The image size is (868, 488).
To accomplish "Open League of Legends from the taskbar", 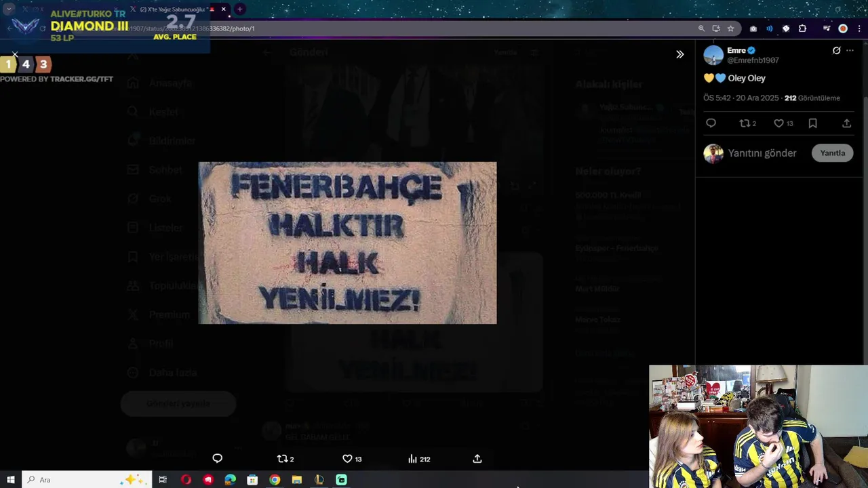I will tap(319, 480).
